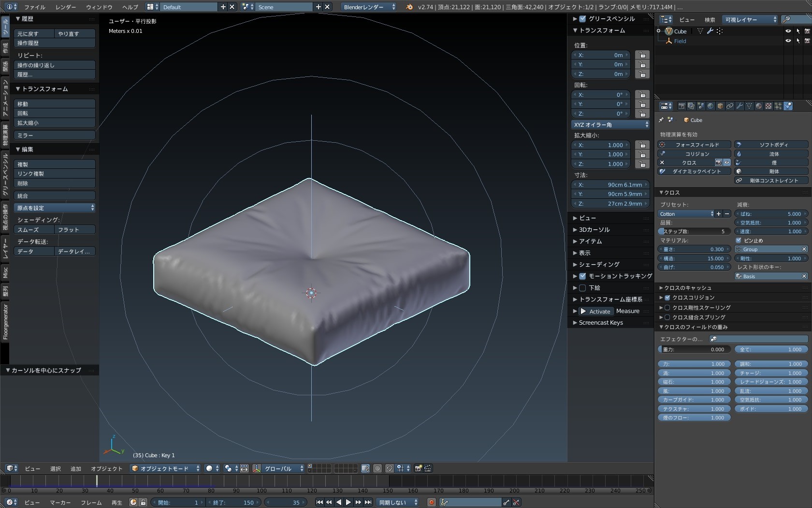This screenshot has width=812, height=508.
Task: Click the proportional editing circle icon
Action: [x=377, y=468]
